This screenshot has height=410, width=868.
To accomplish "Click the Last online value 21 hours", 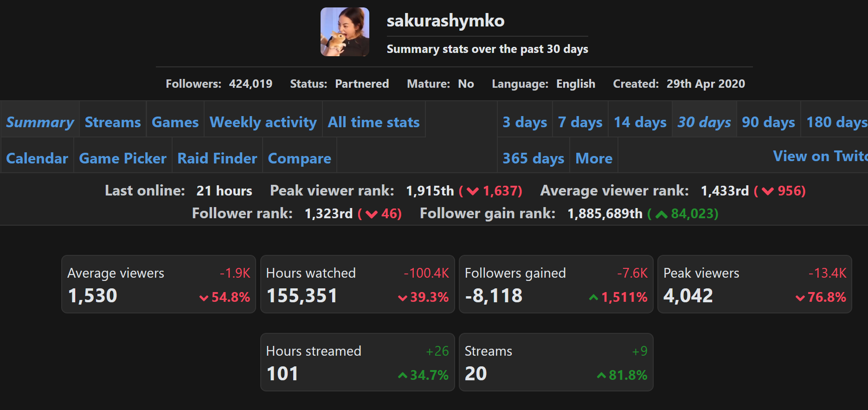I will pyautogui.click(x=225, y=191).
